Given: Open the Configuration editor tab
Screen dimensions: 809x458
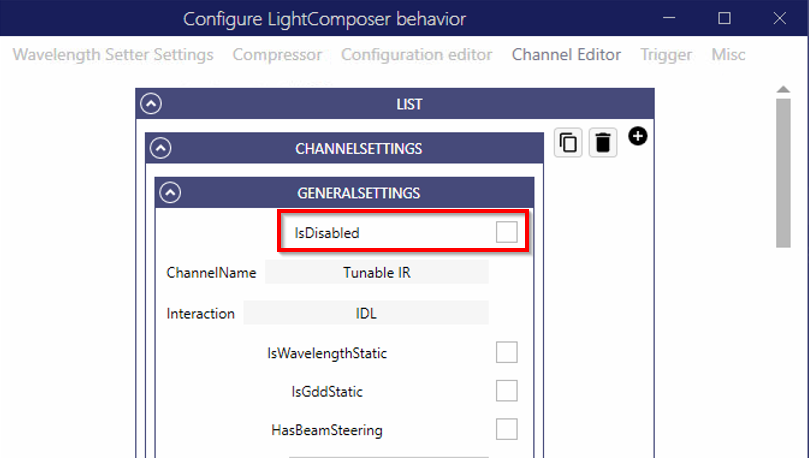Looking at the screenshot, I should [416, 55].
